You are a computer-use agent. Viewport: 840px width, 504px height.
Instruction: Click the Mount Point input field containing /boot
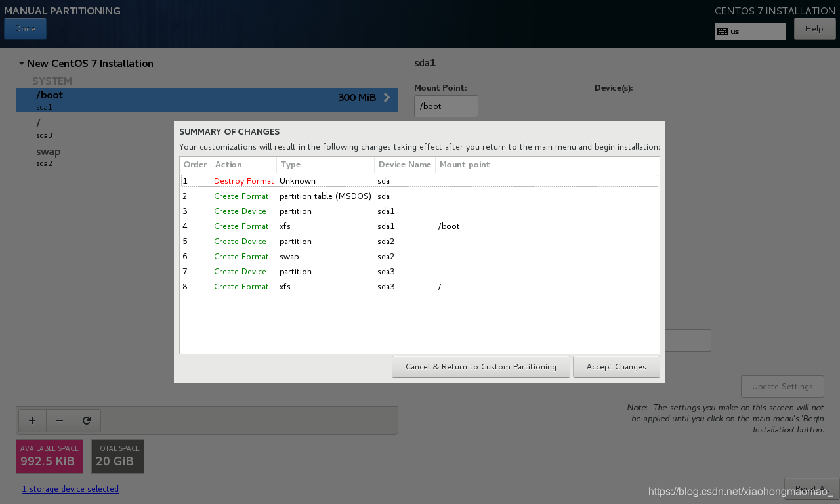pos(446,106)
